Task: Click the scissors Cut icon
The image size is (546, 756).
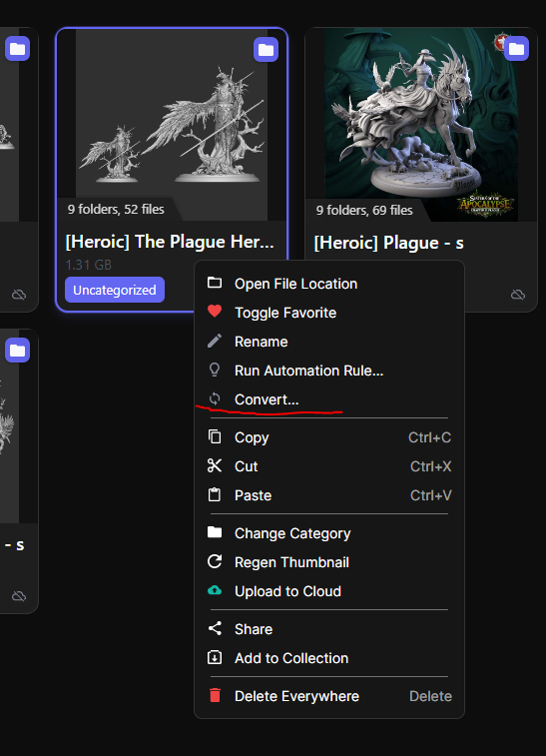Action: pyautogui.click(x=215, y=465)
